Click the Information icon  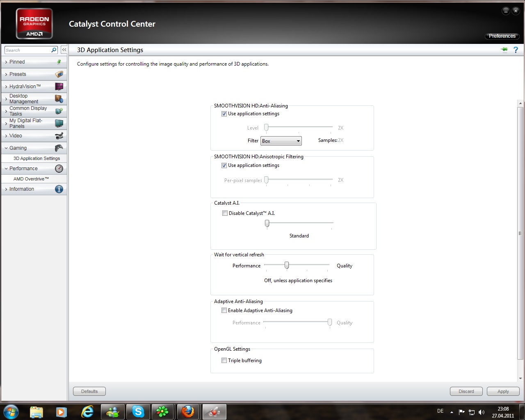(x=59, y=189)
